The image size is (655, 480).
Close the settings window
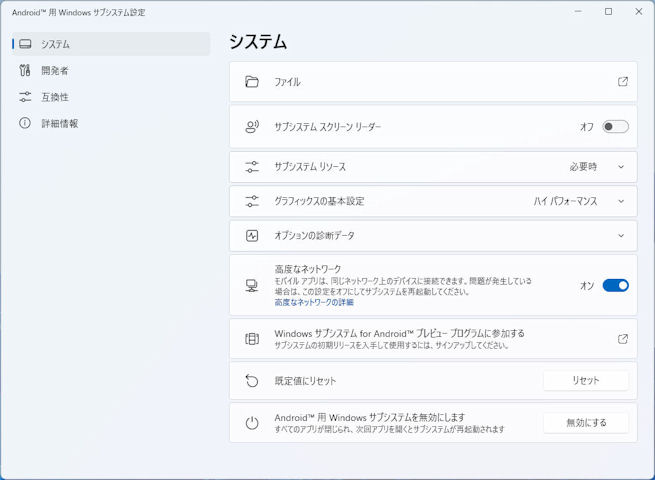(639, 12)
